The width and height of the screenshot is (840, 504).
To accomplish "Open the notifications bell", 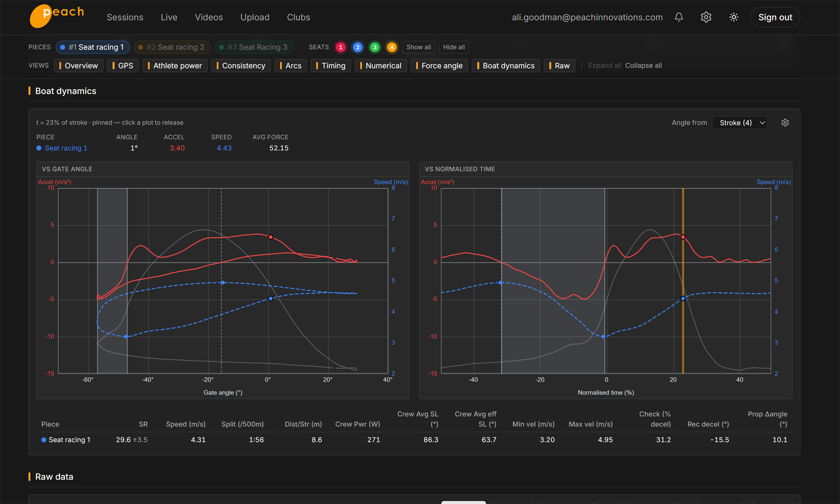I will 679,17.
